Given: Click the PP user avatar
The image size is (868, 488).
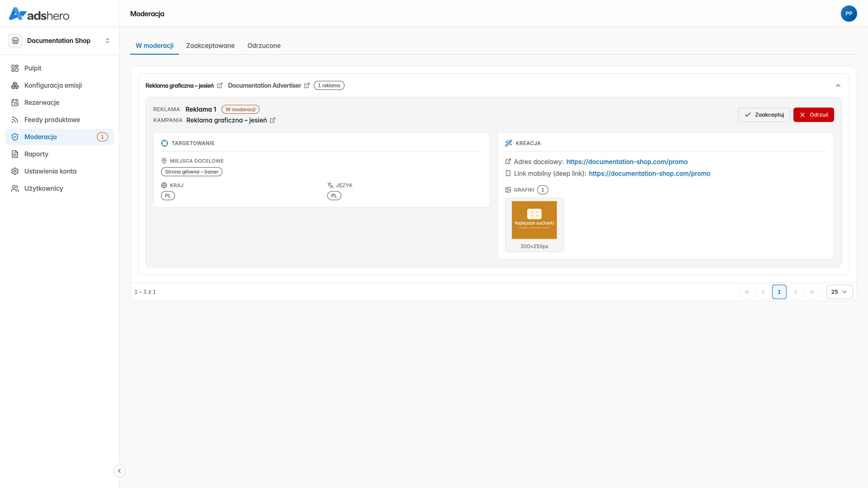Looking at the screenshot, I should 849,14.
